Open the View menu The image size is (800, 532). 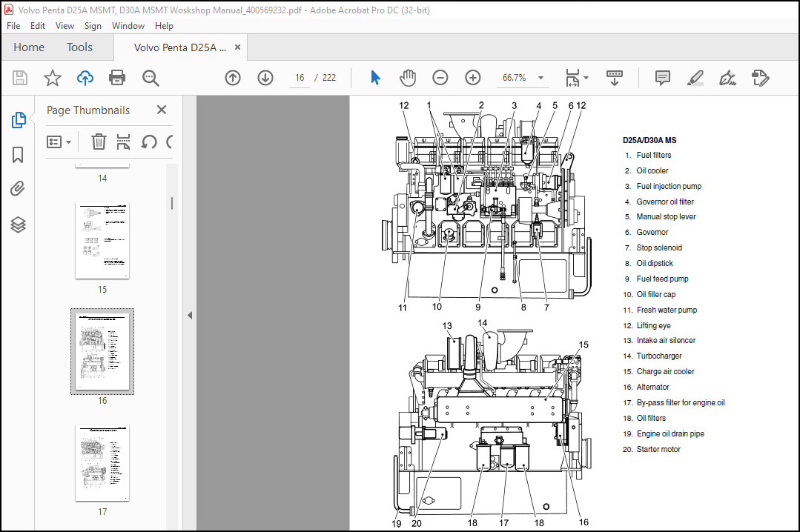pos(65,25)
